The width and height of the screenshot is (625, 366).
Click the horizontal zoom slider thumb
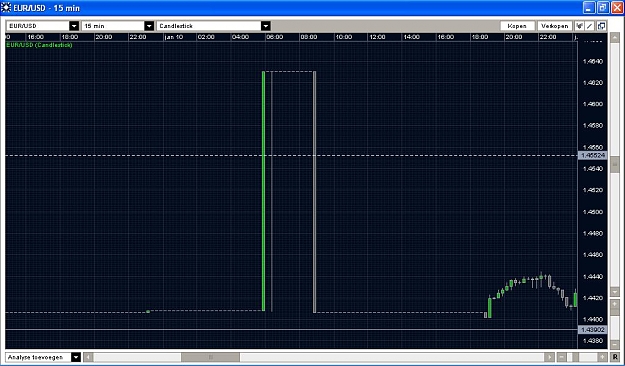click(x=575, y=357)
